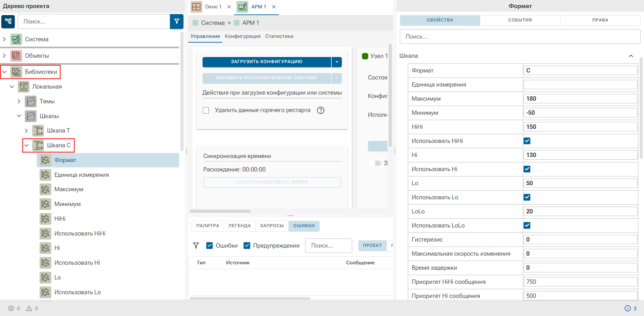Click the Шкалы folder icon
Screen dimensions: 644x316
(x=31, y=116)
